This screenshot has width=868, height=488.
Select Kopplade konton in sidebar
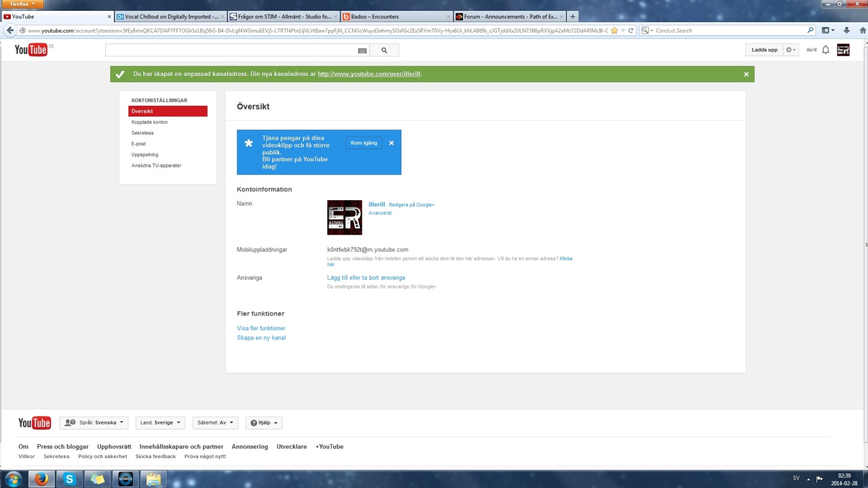tap(150, 122)
